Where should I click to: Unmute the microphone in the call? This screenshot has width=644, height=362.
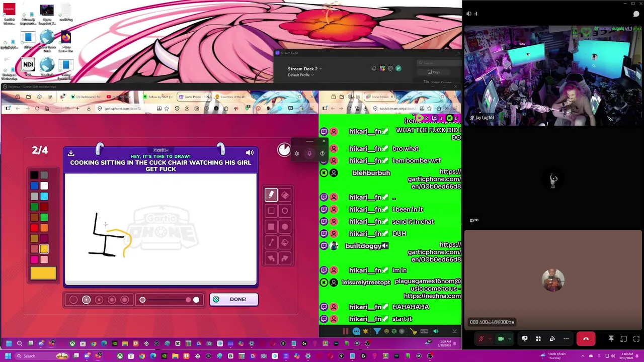click(480, 339)
